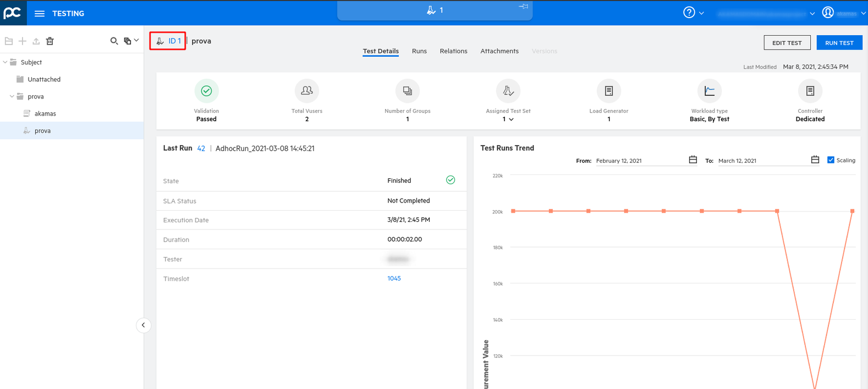
Task: Open the Assigned Test Set dropdown
Action: (511, 119)
